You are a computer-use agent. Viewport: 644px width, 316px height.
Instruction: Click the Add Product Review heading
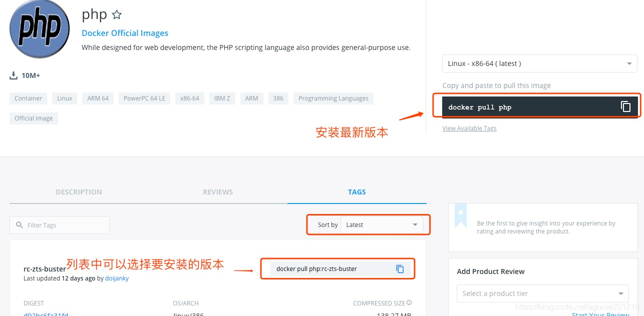(x=491, y=271)
